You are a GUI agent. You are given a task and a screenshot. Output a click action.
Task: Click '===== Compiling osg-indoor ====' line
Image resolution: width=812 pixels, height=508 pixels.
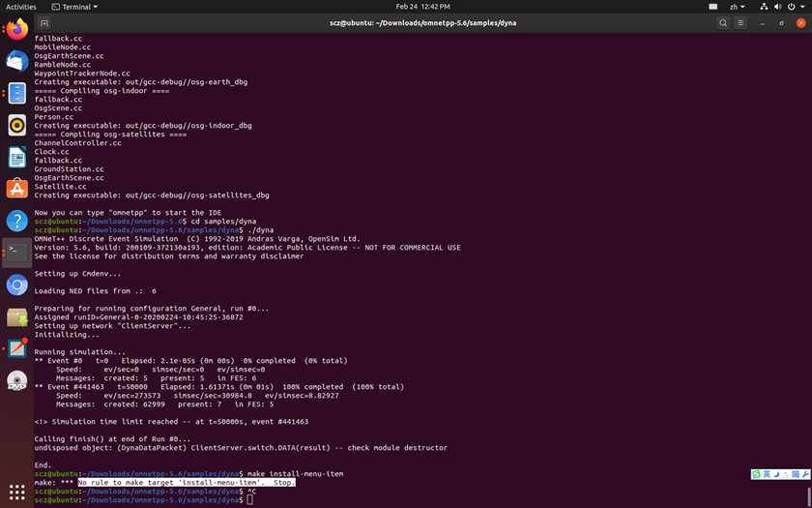pos(101,90)
